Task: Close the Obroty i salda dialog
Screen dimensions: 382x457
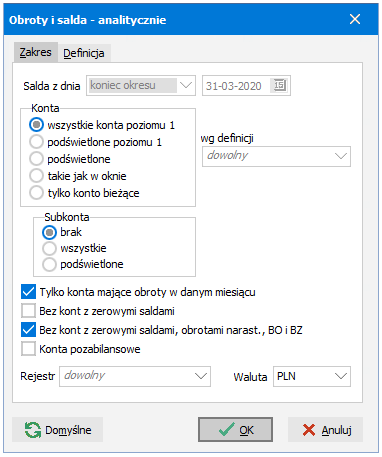Action: 355,19
